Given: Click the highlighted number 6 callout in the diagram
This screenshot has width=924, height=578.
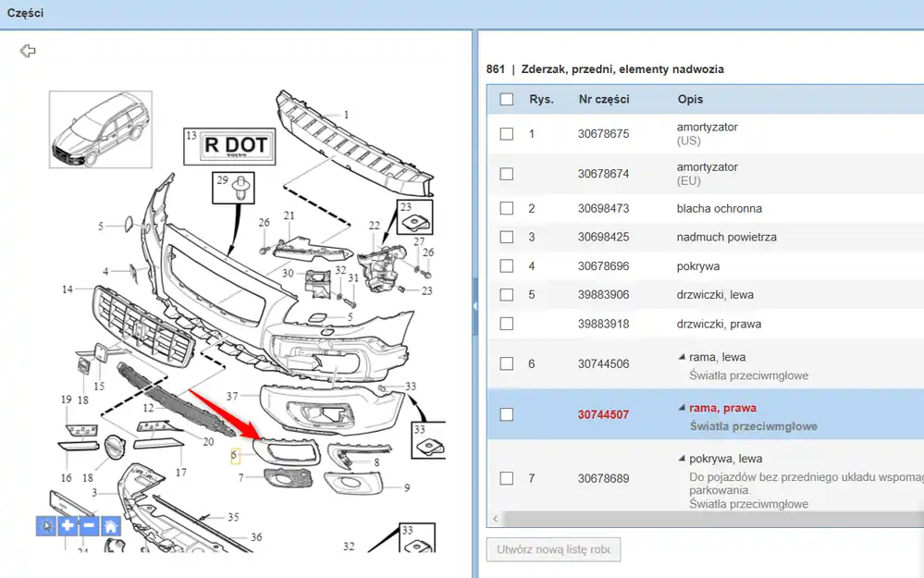Looking at the screenshot, I should [235, 455].
